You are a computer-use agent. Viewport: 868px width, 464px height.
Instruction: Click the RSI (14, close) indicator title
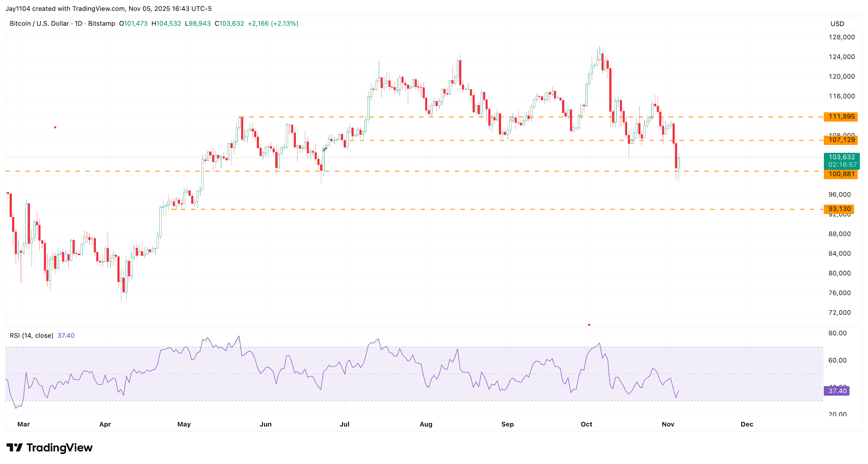tap(31, 335)
